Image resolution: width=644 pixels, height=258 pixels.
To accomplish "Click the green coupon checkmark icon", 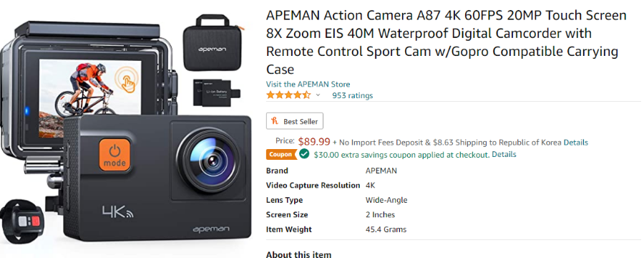I will 304,154.
